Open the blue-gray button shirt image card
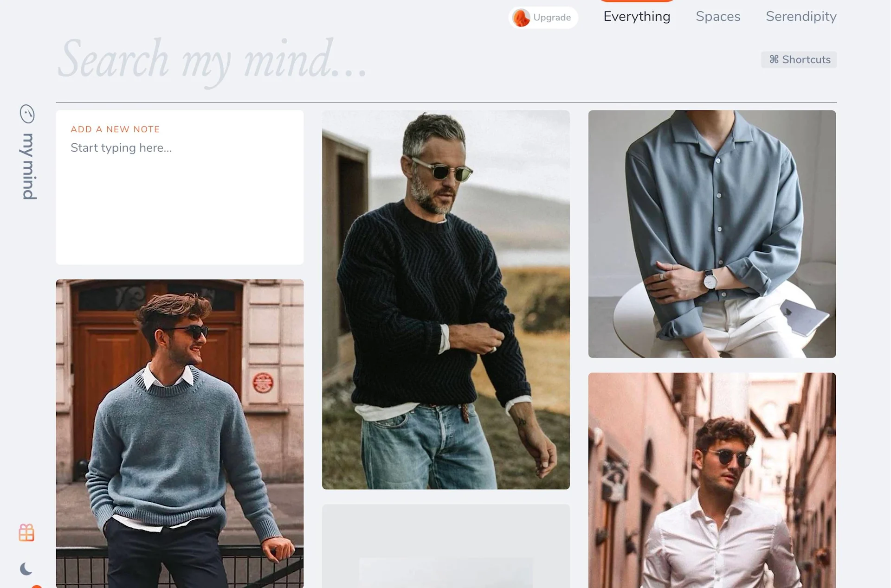The height and width of the screenshot is (588, 891). point(712,234)
